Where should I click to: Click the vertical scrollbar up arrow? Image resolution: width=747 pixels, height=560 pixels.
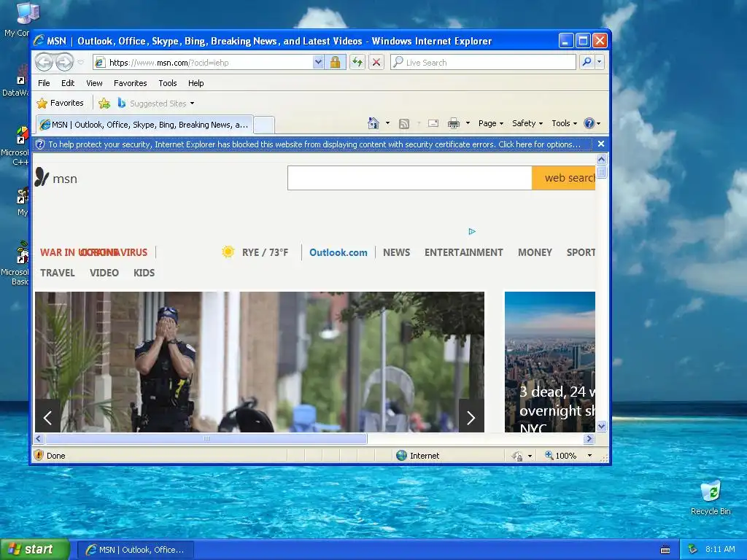tap(601, 159)
